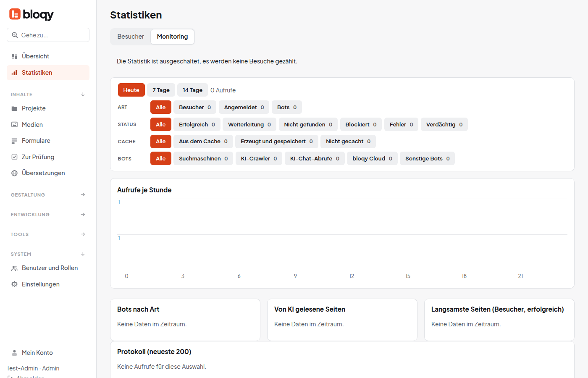Viewport: 588px width, 378px height.
Task: Select the Heute time range
Action: click(131, 90)
